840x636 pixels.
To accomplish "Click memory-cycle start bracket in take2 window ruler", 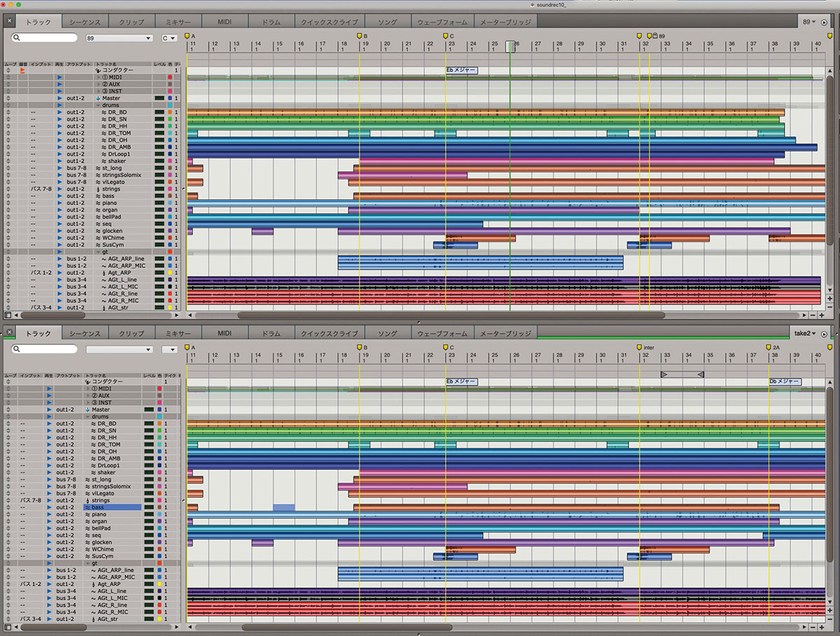I will pyautogui.click(x=664, y=375).
